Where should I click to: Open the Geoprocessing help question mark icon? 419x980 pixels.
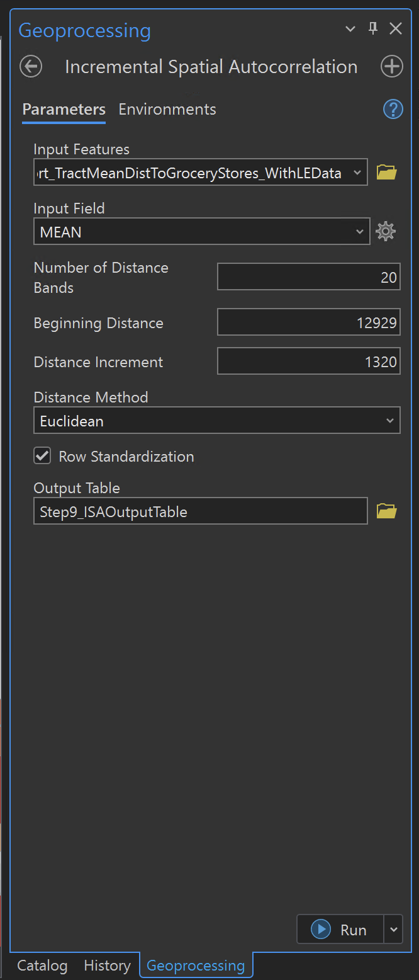pos(393,109)
